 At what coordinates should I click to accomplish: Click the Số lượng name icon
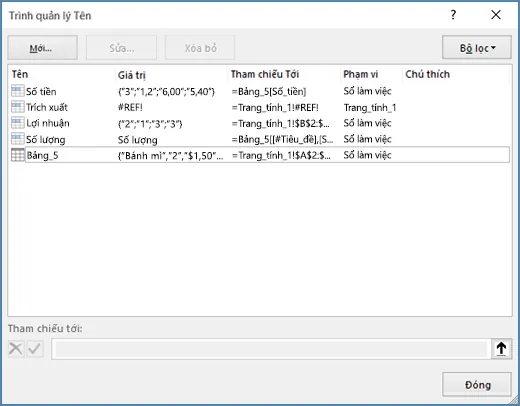pos(17,139)
